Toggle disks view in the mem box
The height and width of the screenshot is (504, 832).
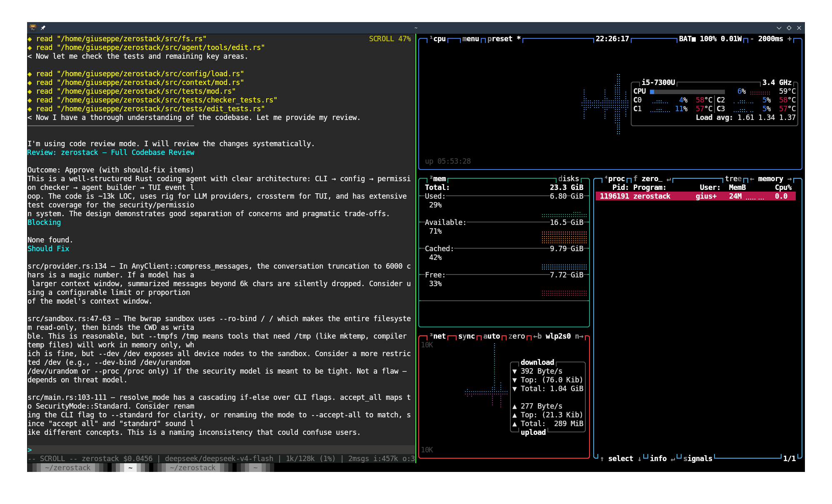pos(568,179)
